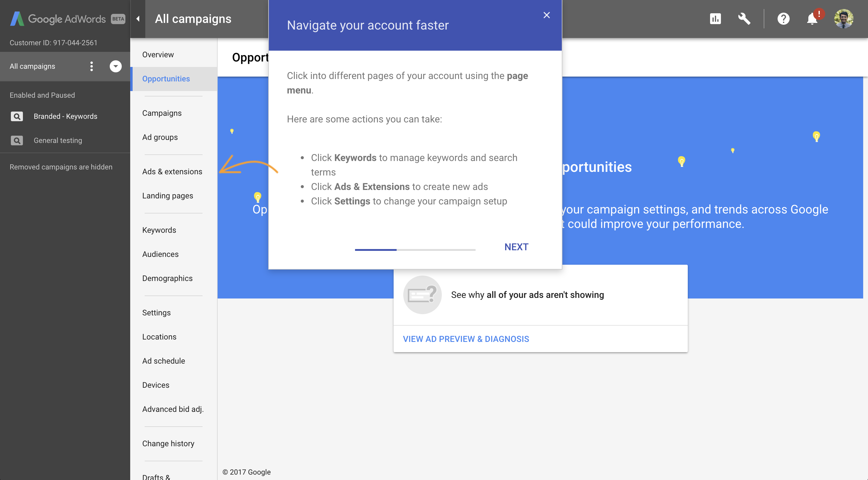Go to the Overview page

[158, 55]
